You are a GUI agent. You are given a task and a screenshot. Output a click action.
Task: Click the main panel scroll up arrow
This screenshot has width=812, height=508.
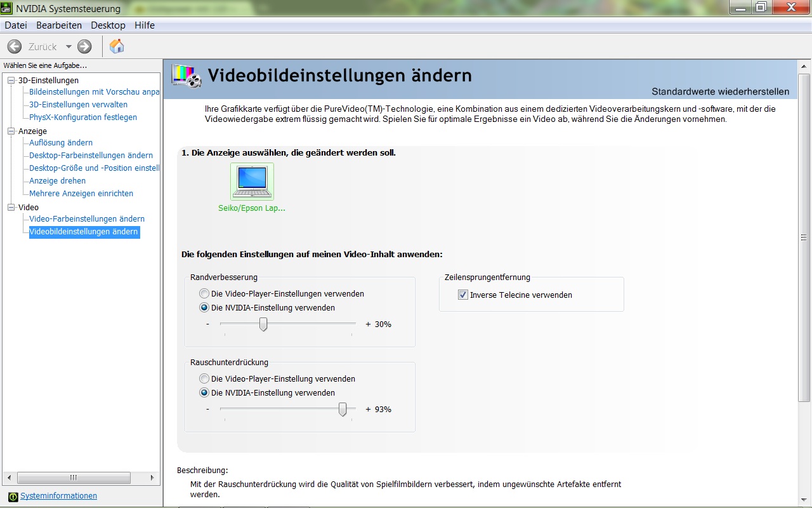804,67
